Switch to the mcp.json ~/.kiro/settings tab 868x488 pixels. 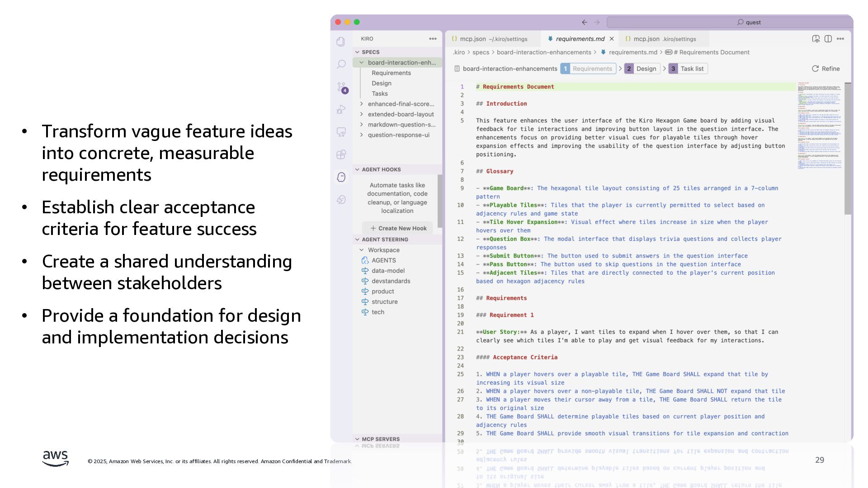(493, 39)
